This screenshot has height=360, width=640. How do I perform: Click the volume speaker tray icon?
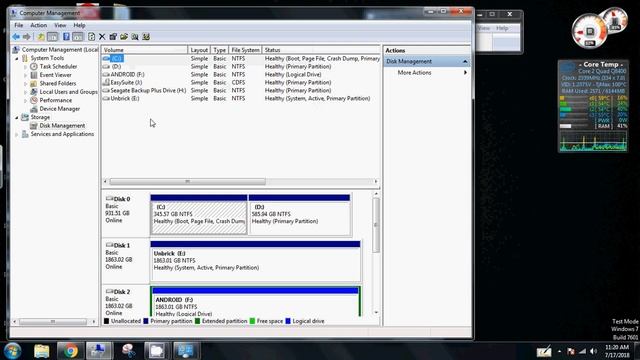coord(593,351)
